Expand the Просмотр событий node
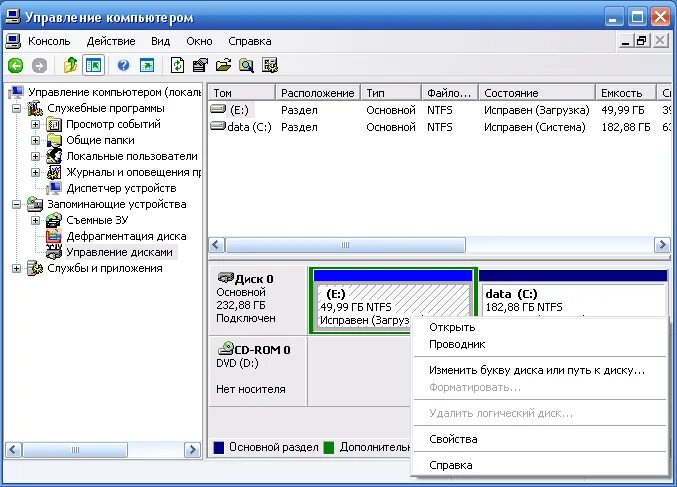The width and height of the screenshot is (677, 487). coord(35,125)
